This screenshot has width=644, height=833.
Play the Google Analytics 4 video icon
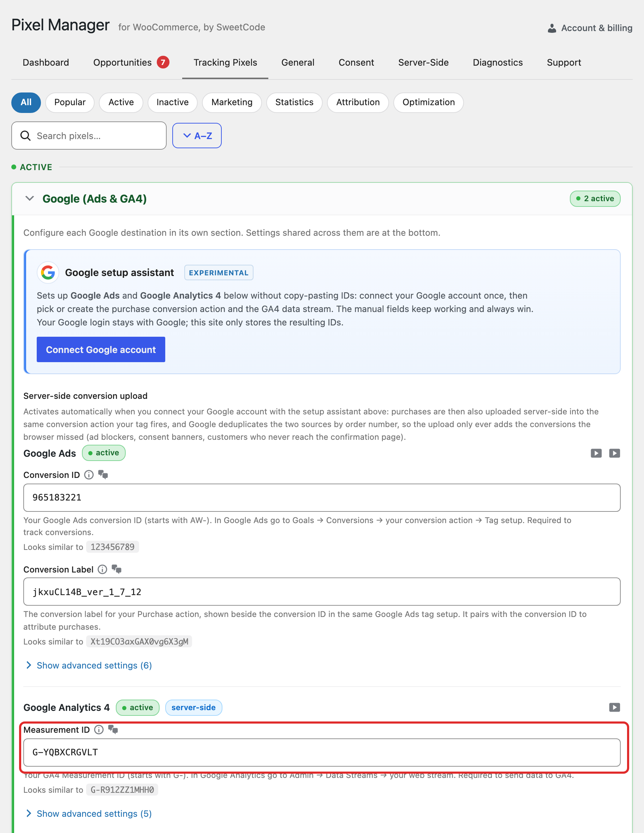tap(614, 707)
